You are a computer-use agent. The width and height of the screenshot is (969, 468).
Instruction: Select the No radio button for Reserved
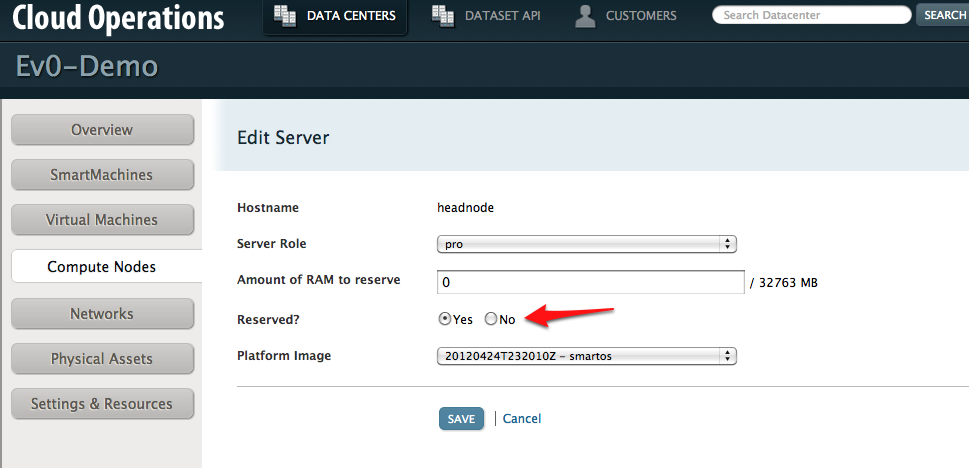490,319
